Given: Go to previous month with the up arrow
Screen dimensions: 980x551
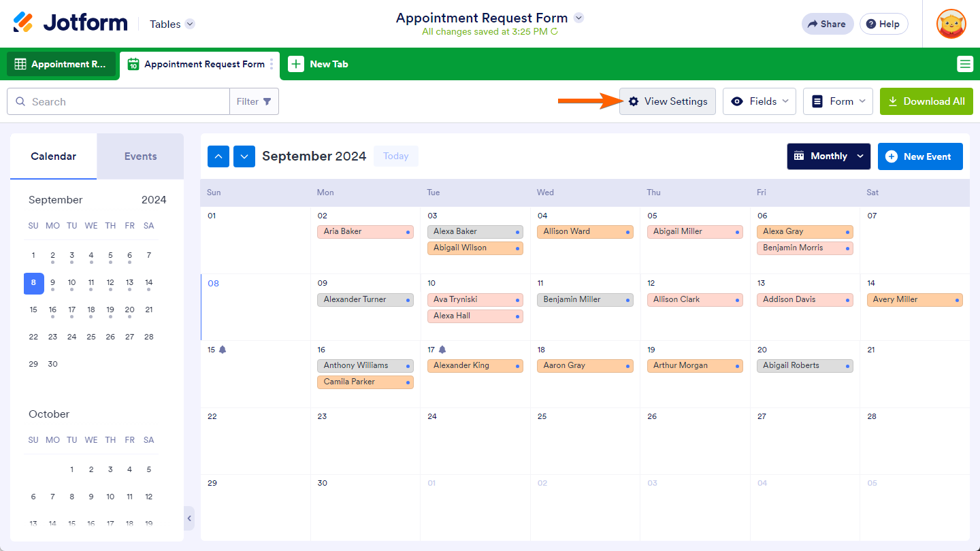Looking at the screenshot, I should tap(218, 156).
